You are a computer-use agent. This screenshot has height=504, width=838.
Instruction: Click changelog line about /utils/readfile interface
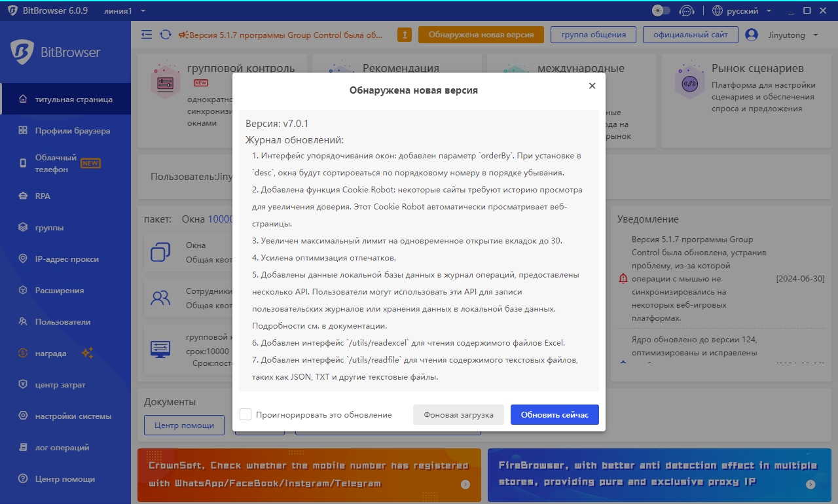point(415,368)
